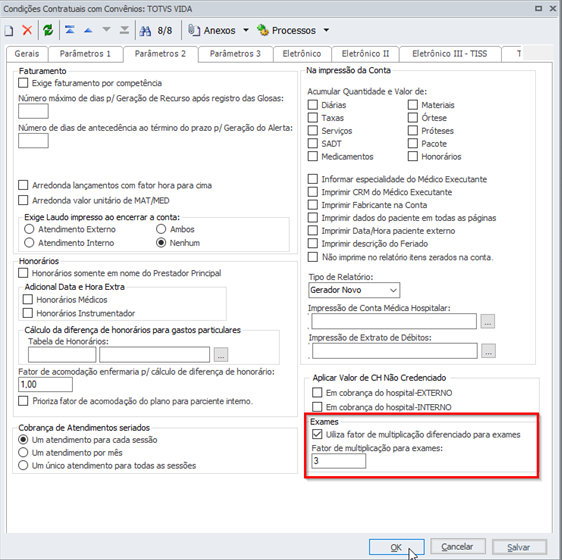Check Honorários Instrumentador option
562x560 pixels.
28,313
